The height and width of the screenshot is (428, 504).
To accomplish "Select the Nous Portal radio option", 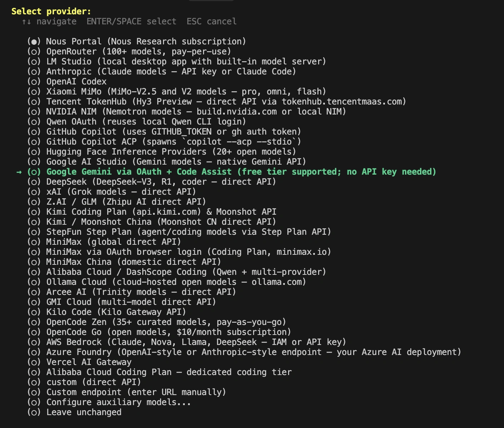I will point(137,42).
